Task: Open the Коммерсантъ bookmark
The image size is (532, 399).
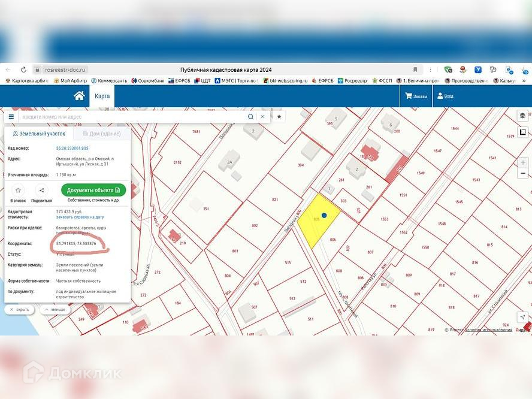Action: [109, 81]
